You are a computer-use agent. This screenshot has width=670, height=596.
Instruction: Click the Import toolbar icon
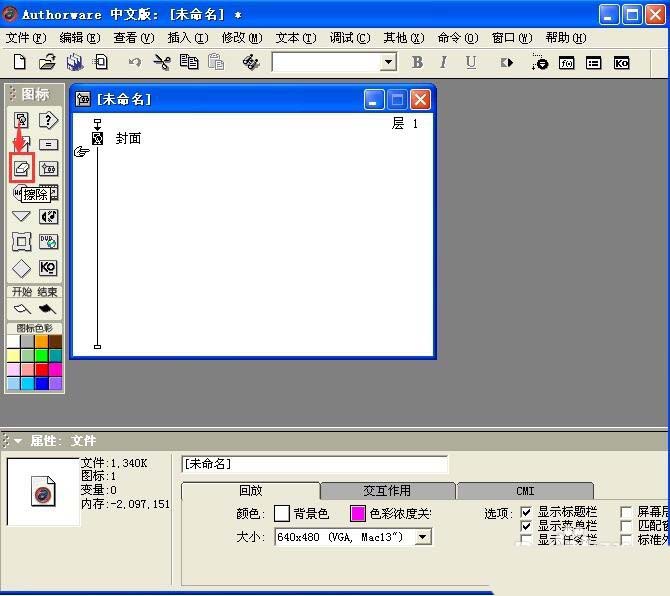pyautogui.click(x=101, y=62)
